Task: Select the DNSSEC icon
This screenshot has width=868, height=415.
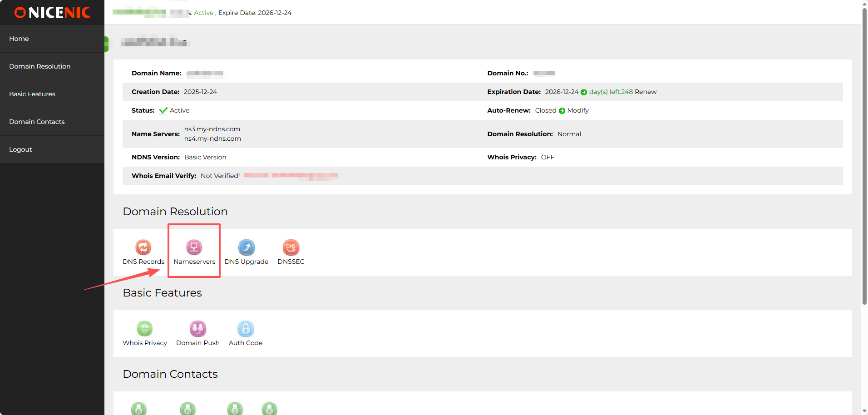Action: tap(291, 247)
